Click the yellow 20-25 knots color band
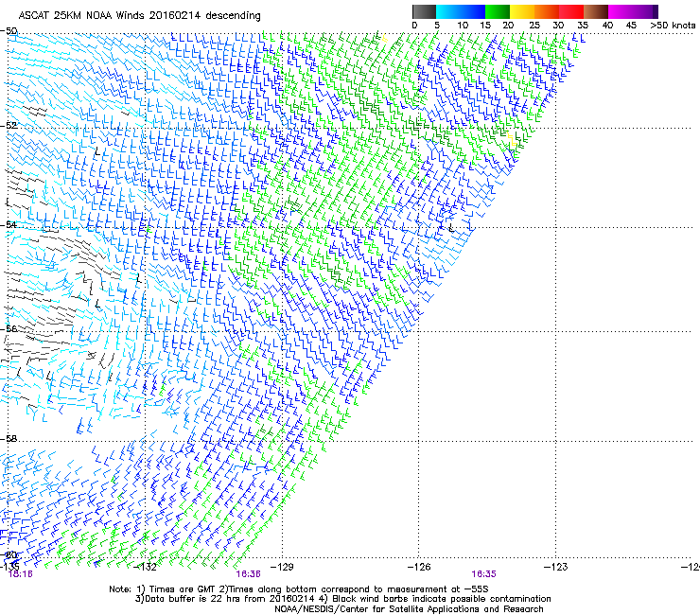 pos(522,11)
